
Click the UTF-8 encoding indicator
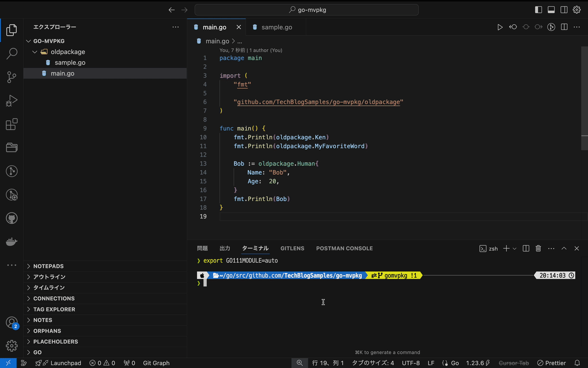coord(411,363)
